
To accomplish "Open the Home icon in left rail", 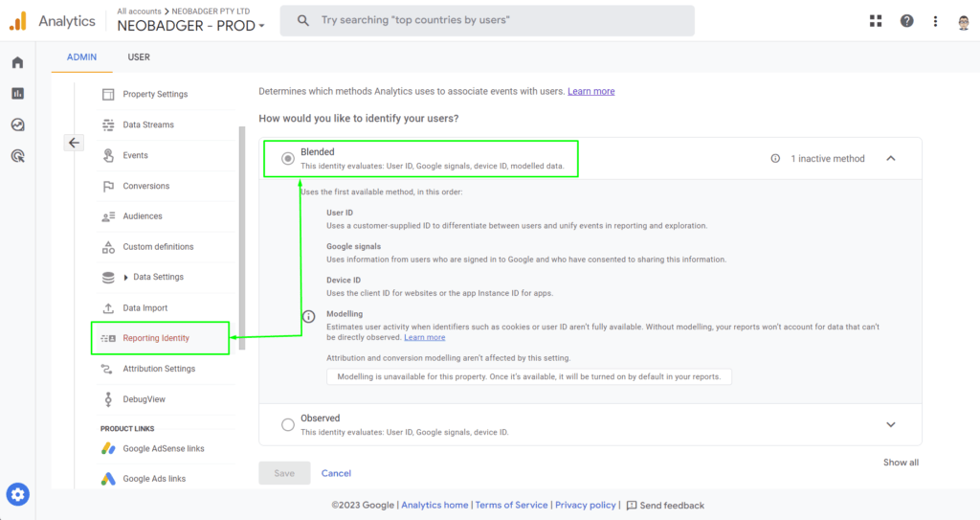I will [x=17, y=62].
